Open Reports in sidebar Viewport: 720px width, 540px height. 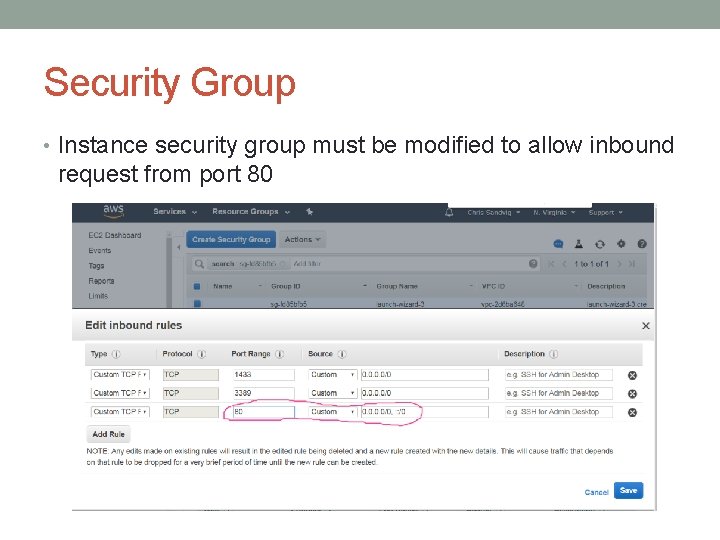[101, 281]
